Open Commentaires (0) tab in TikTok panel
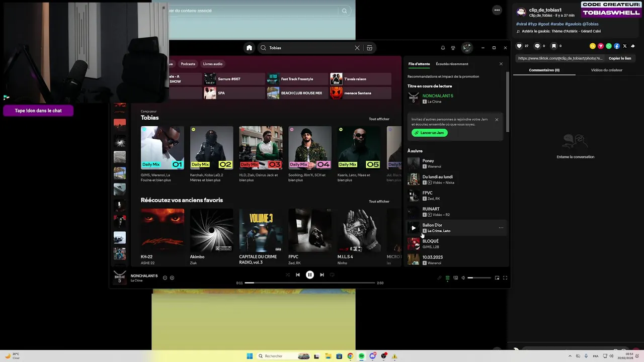The image size is (644, 362). (x=544, y=70)
